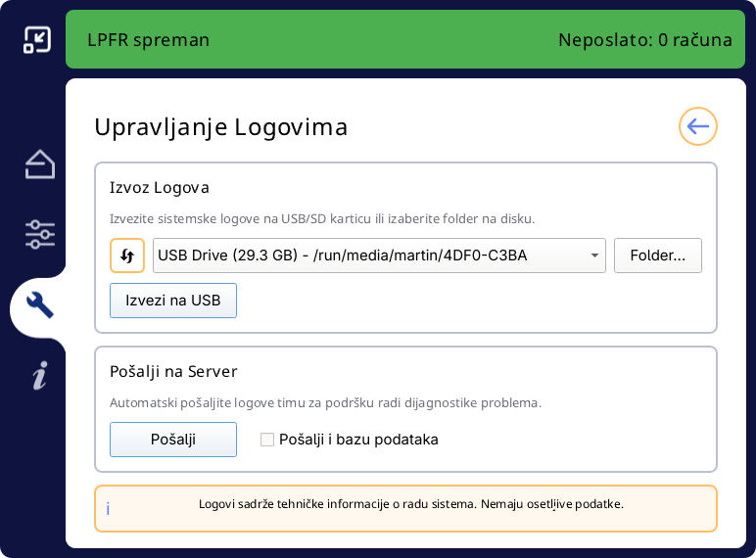Click the "Folder..." button
The height and width of the screenshot is (558, 756).
[657, 256]
